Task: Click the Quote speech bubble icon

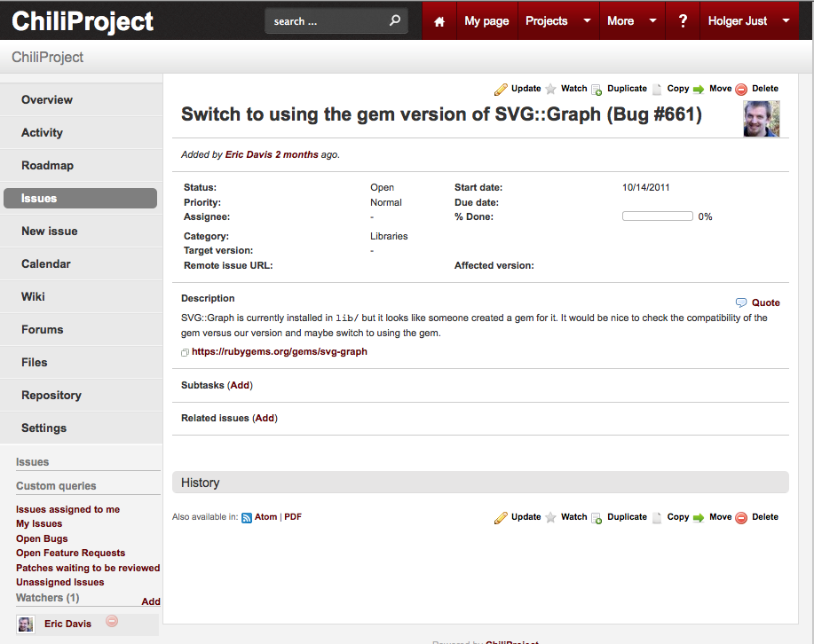Action: click(x=741, y=302)
